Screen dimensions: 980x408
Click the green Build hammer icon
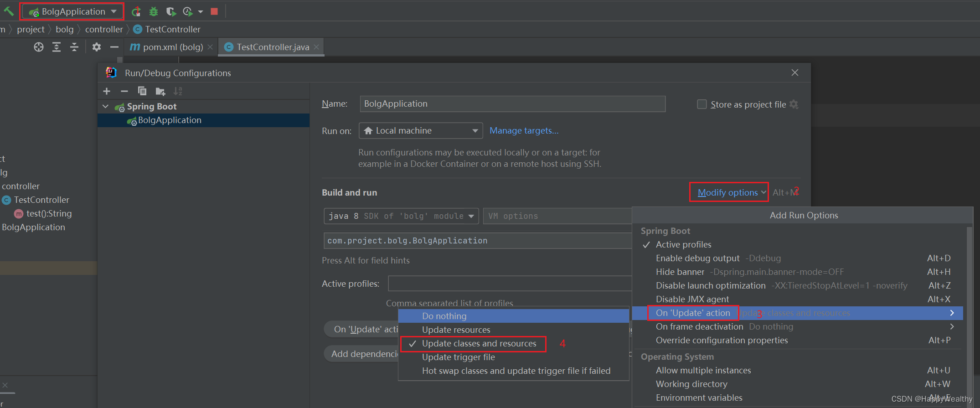coord(9,11)
